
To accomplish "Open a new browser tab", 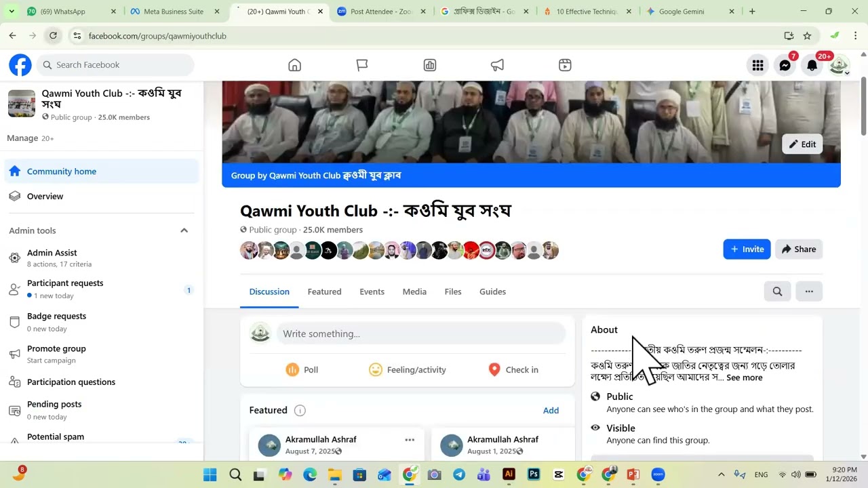I will pos(752,12).
